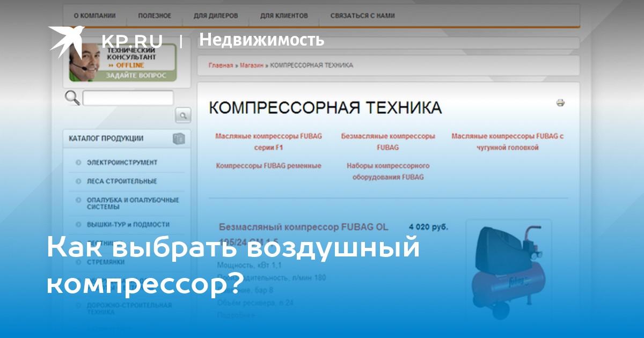Open the ДЛЯ КЛИЕНТОВ menu item

click(x=284, y=16)
